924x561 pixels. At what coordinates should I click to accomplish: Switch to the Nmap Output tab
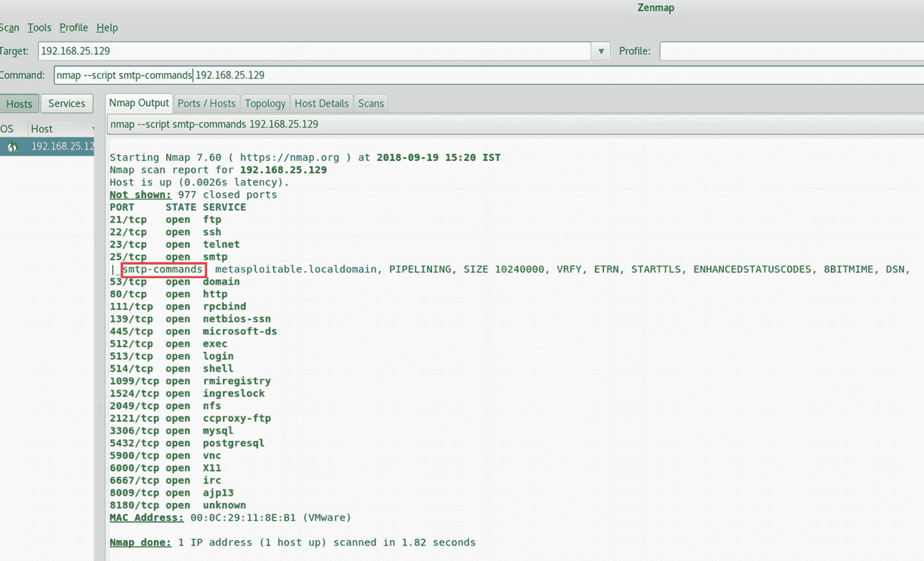coord(139,103)
